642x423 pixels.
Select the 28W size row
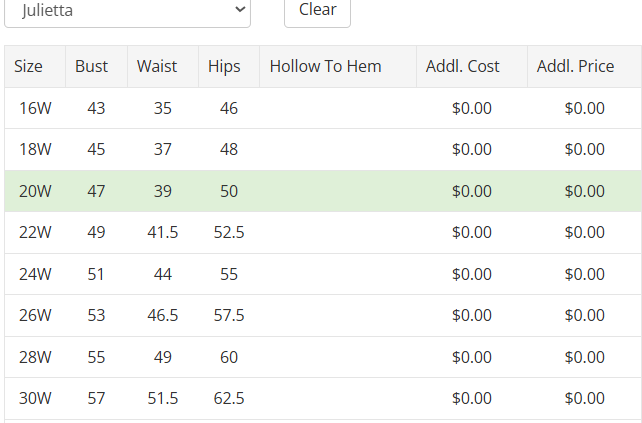(35, 357)
